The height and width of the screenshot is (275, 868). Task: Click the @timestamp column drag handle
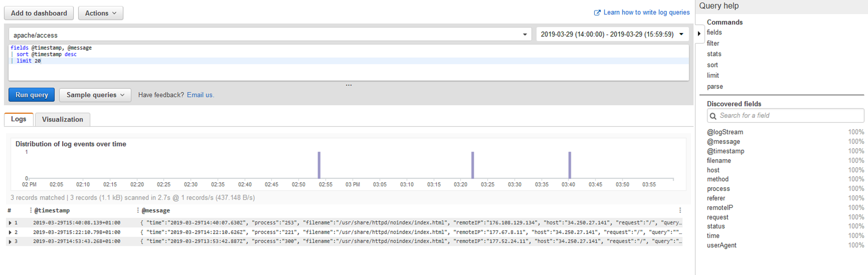31,210
